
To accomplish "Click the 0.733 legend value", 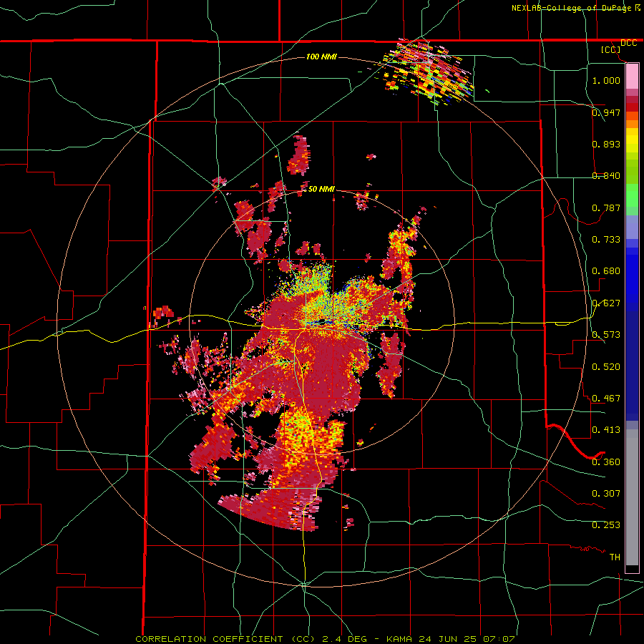I will 606,239.
